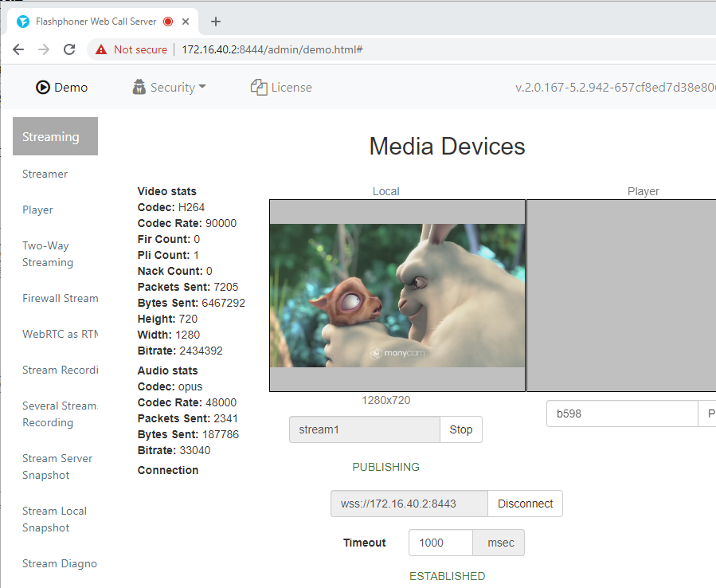Open the Player example link
This screenshot has width=716, height=588.
click(37, 210)
